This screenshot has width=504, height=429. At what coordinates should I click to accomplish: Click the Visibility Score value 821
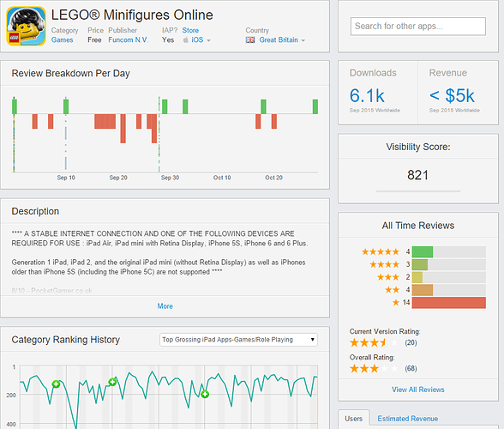click(418, 175)
